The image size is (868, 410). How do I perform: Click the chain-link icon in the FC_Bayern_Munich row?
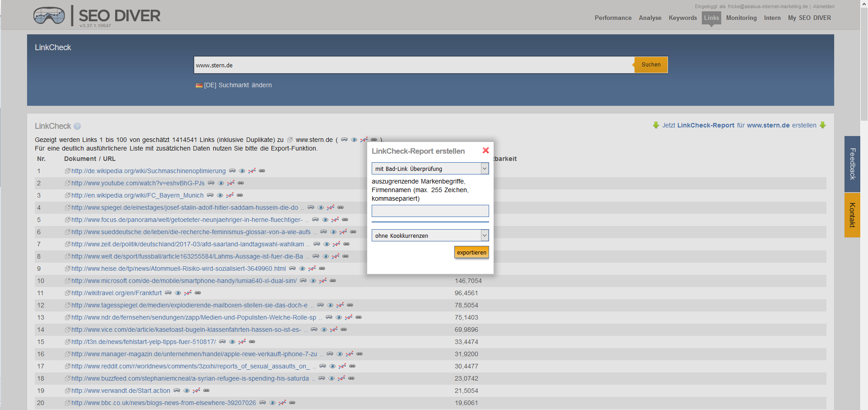(240, 195)
